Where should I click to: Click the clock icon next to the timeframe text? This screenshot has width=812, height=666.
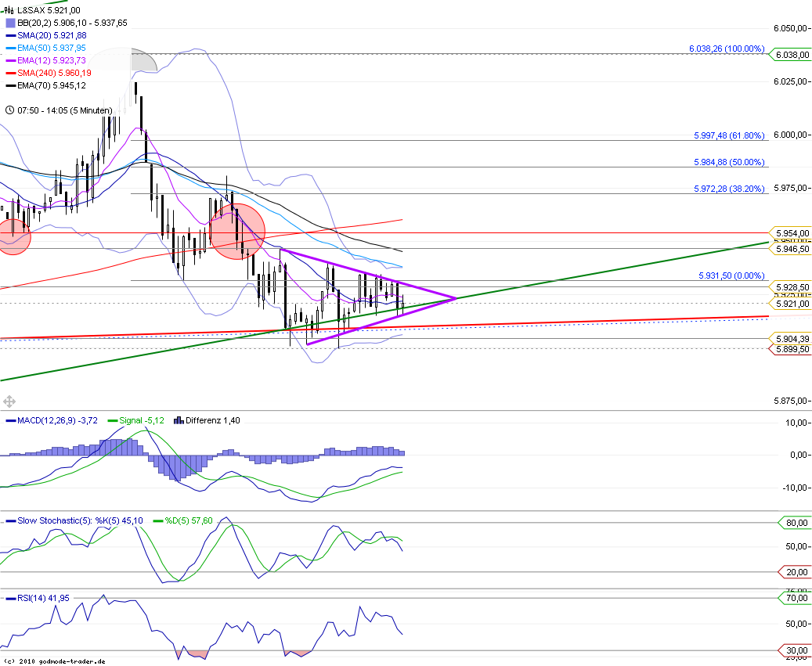[9, 111]
